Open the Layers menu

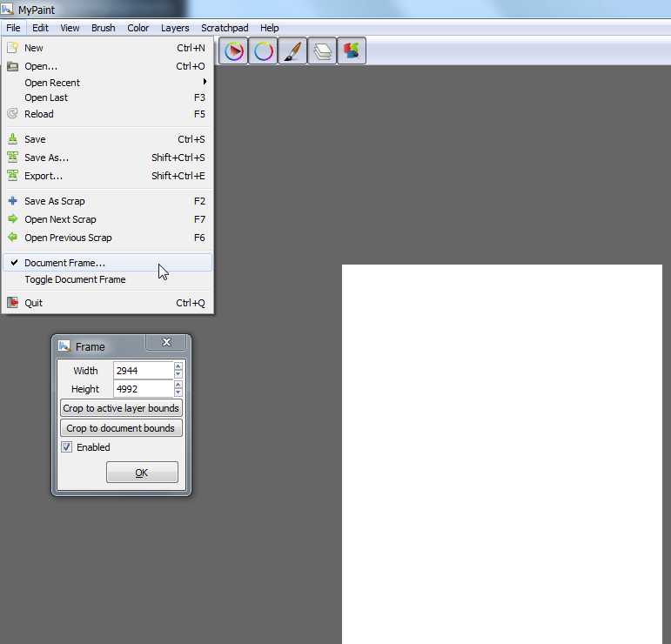point(175,28)
